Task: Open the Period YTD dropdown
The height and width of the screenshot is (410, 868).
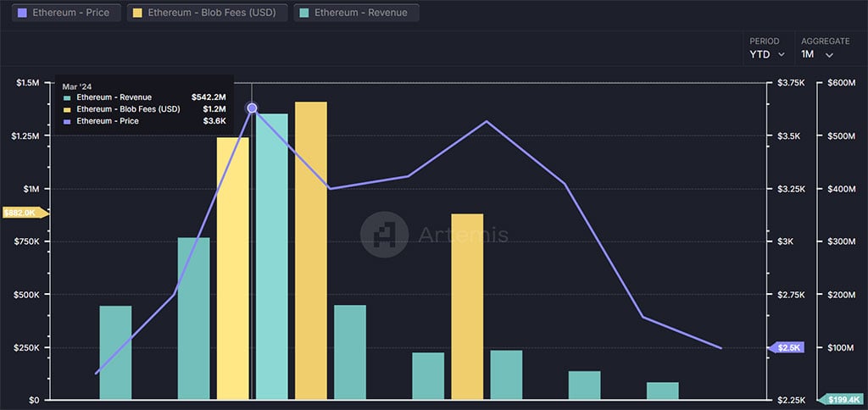Action: coord(767,48)
